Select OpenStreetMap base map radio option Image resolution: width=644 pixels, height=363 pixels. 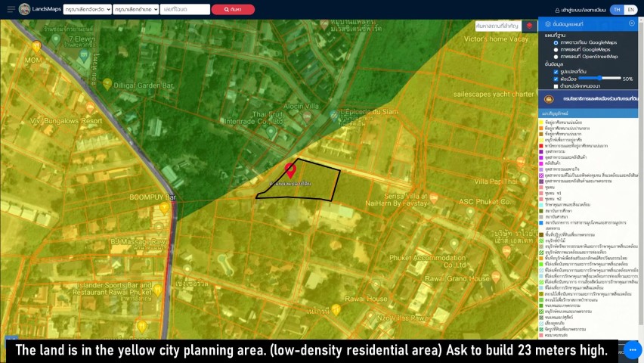[x=556, y=57]
